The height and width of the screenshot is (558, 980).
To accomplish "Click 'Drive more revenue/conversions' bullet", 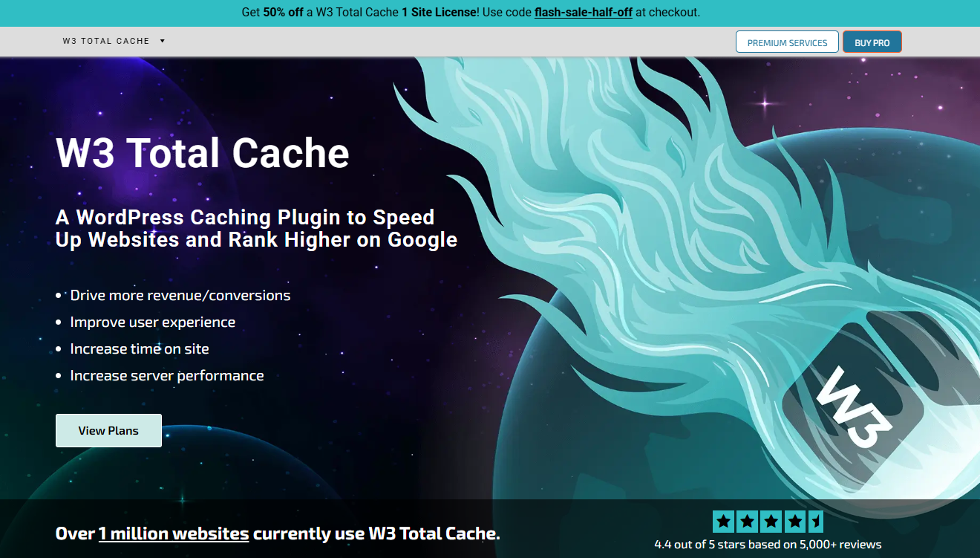I will [x=180, y=295].
